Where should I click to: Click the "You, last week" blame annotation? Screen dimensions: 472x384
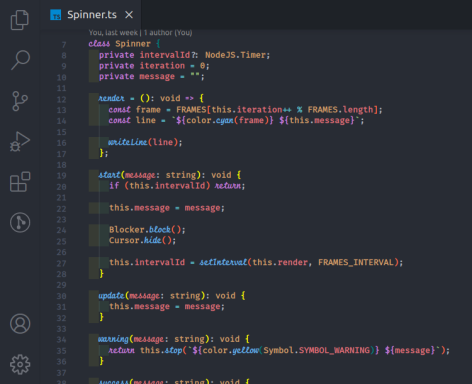pyautogui.click(x=113, y=33)
